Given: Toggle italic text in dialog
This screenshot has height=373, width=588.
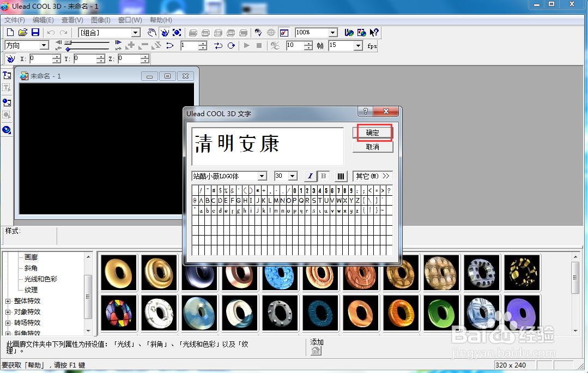Looking at the screenshot, I should (x=310, y=176).
